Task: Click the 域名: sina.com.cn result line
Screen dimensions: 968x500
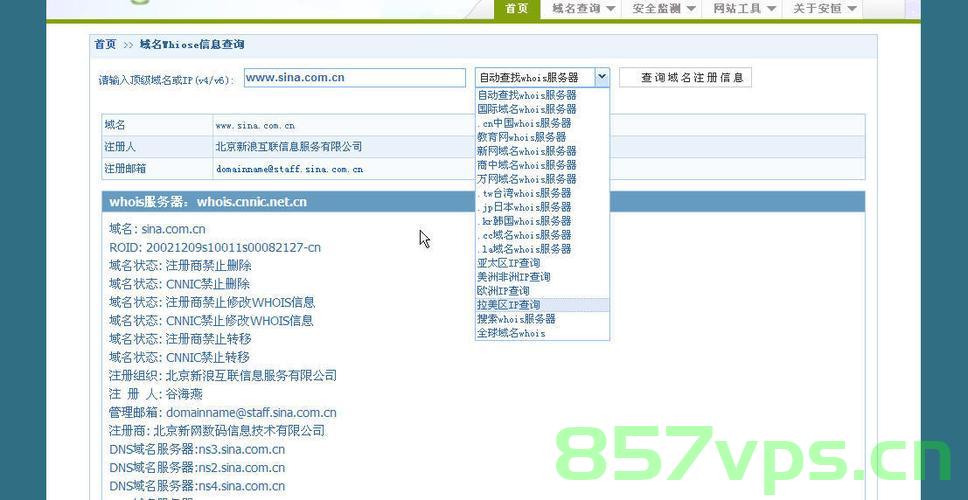Action: 157,229
